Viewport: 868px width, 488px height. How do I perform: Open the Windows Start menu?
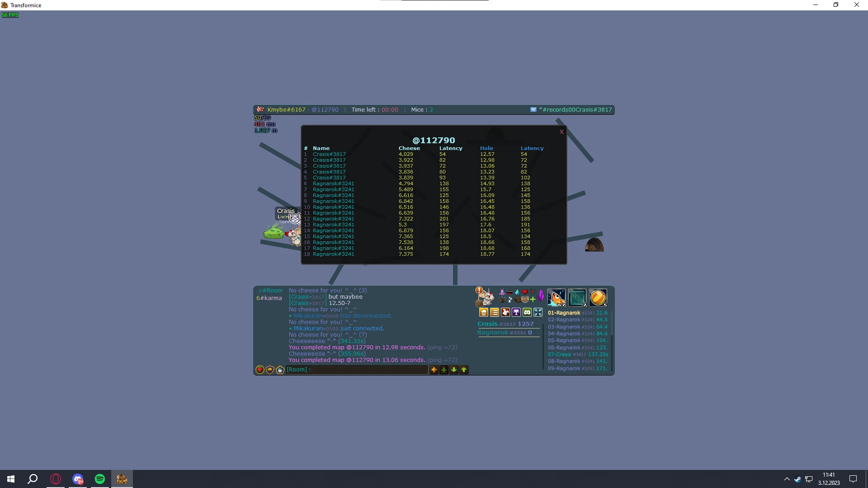click(11, 479)
